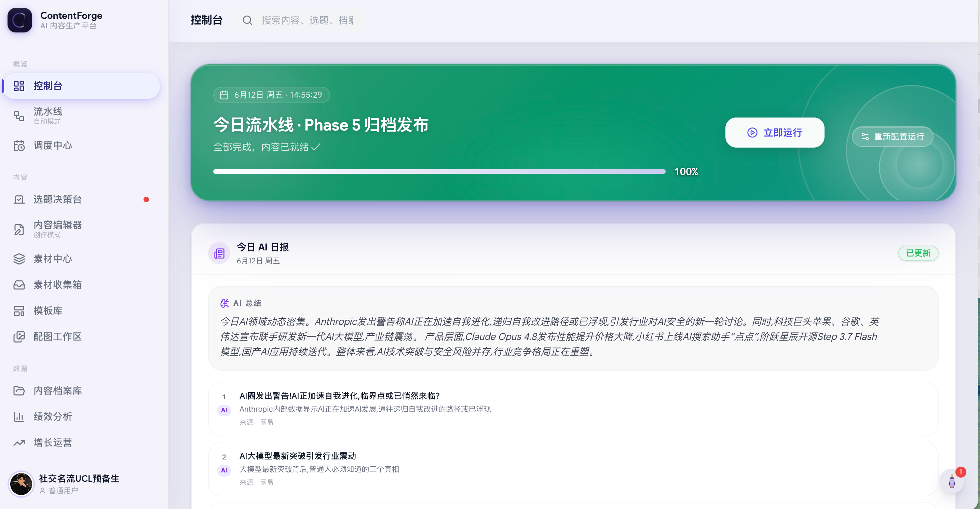Screen dimensions: 980x509
Task: Click the AI 总结 brain icon
Action: 224,303
